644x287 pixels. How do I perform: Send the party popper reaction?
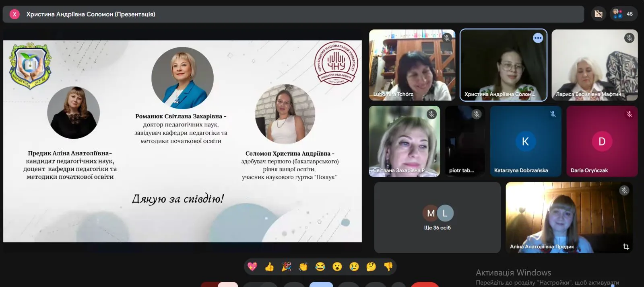pos(286,266)
